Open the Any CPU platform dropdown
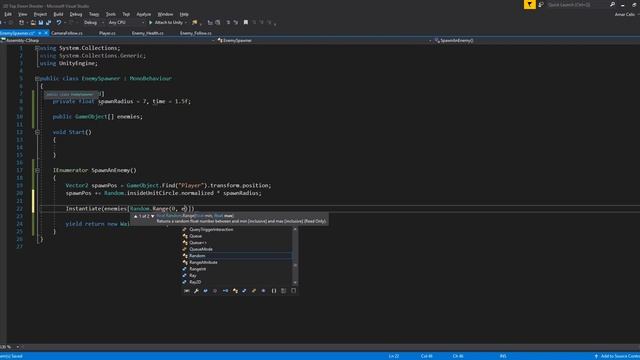 (x=126, y=22)
